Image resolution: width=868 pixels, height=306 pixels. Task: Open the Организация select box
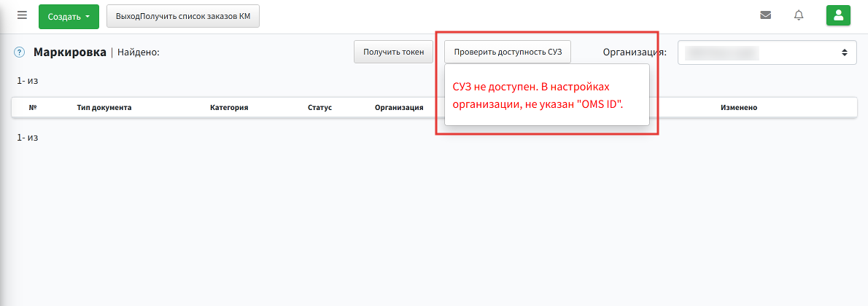pyautogui.click(x=767, y=52)
